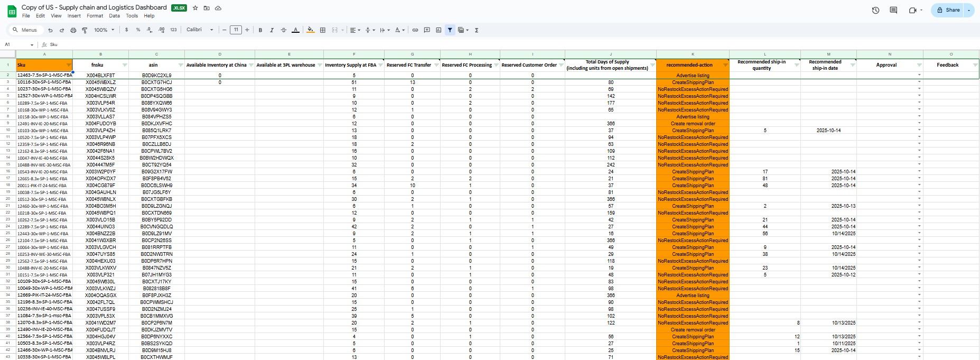Toggle bold formatting

[x=260, y=30]
